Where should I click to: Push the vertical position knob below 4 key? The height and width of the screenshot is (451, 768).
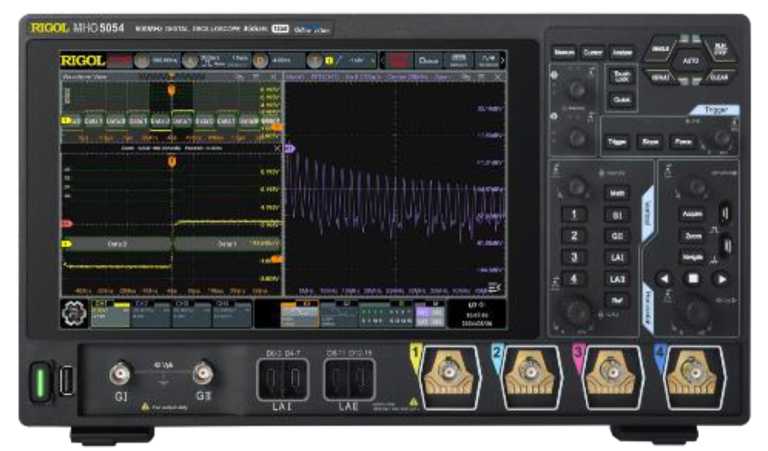coord(578,311)
